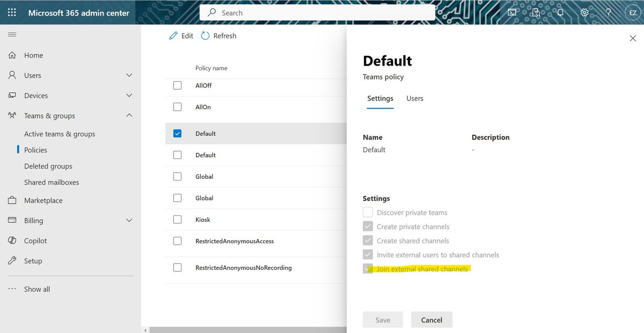Viewport: 644px width, 333px height.
Task: Click the horizontal scrollbar left arrow
Action: coord(144,330)
